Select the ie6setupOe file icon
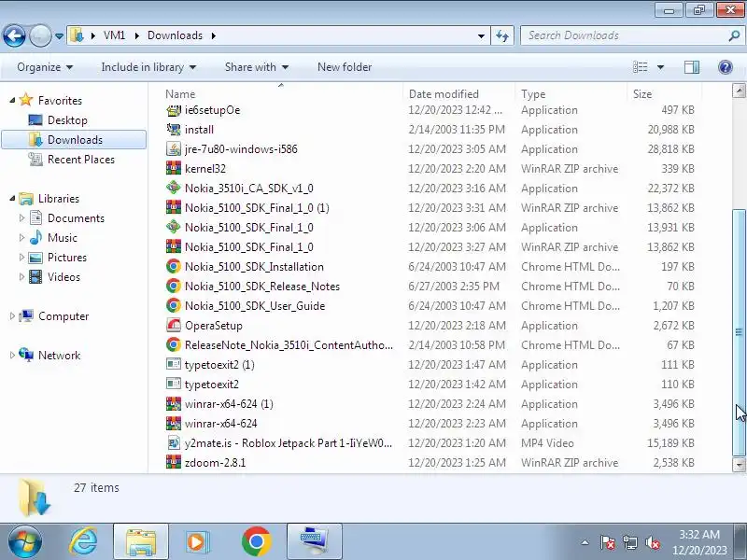This screenshot has height=560, width=747. coord(174,110)
